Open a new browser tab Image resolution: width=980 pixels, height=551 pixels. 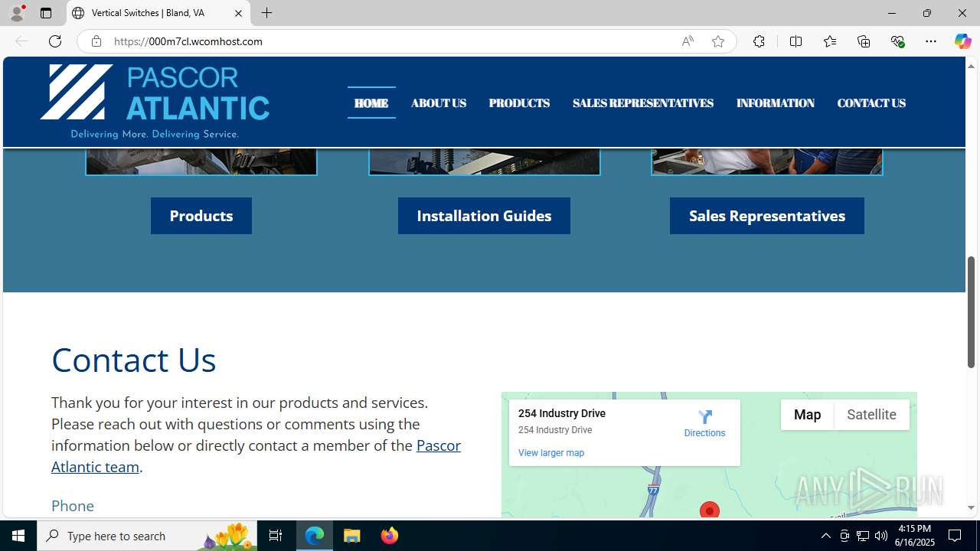pos(266,13)
